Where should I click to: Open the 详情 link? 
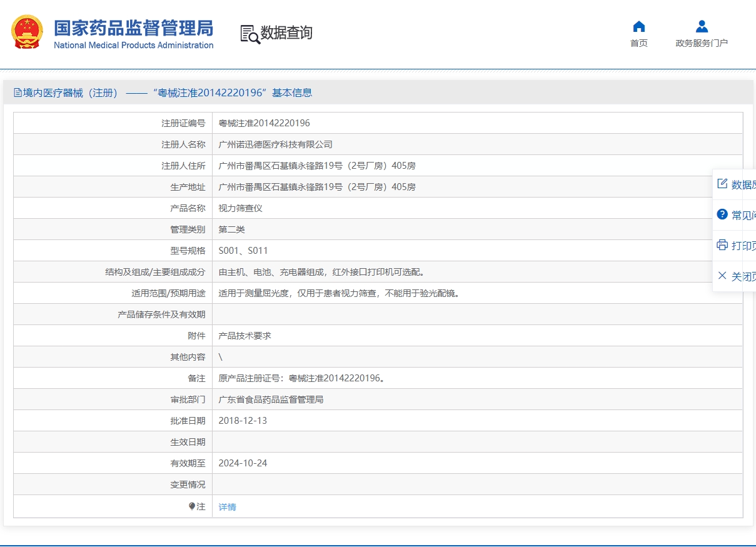pyautogui.click(x=228, y=507)
